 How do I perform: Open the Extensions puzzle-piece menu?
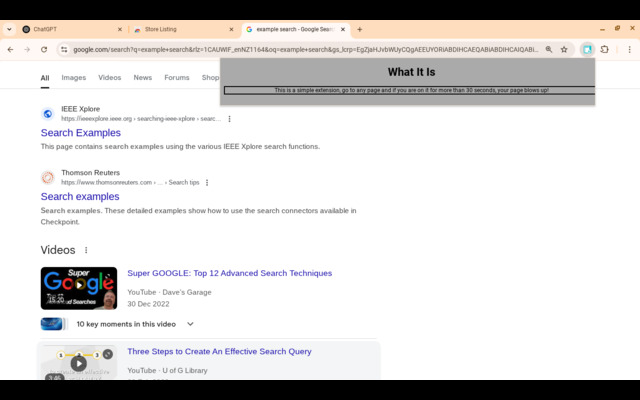tap(604, 49)
